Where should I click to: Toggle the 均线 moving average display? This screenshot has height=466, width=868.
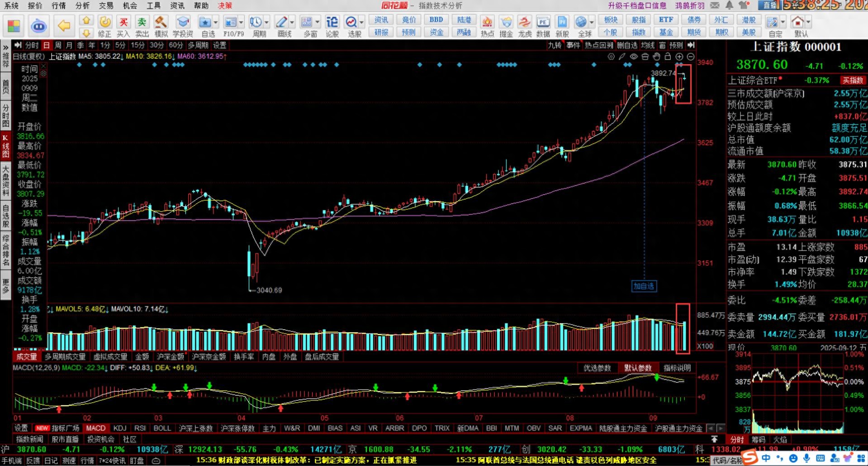pos(648,45)
